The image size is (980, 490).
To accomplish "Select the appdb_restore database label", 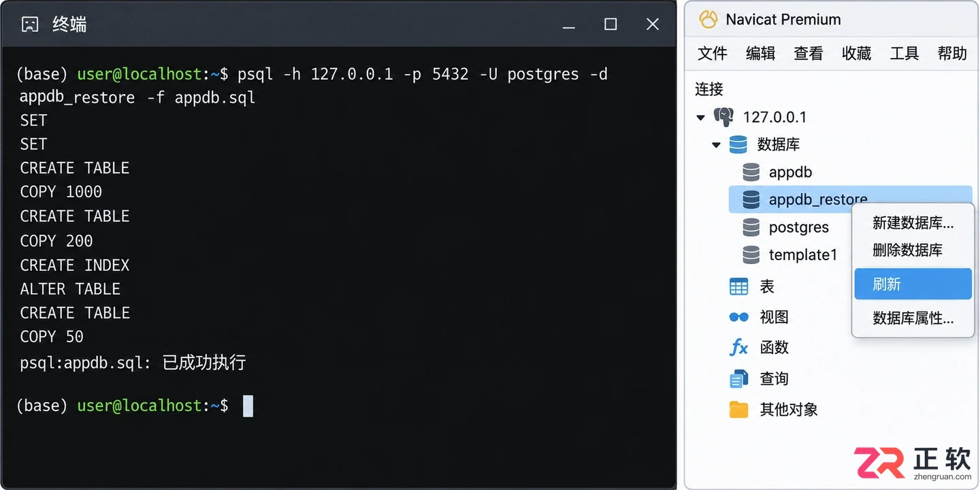I will point(818,199).
